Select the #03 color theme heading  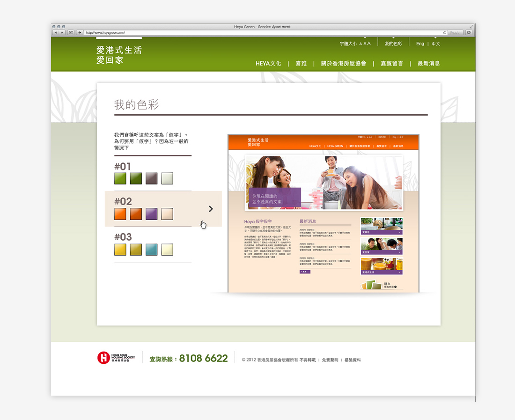tap(123, 237)
